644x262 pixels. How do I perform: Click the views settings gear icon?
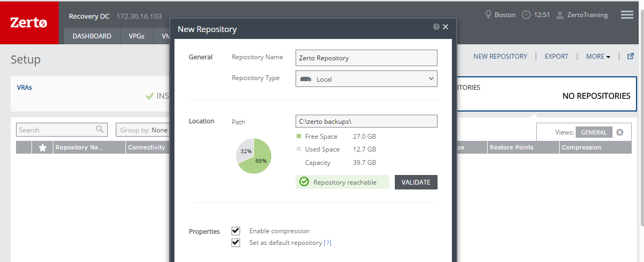tap(619, 132)
